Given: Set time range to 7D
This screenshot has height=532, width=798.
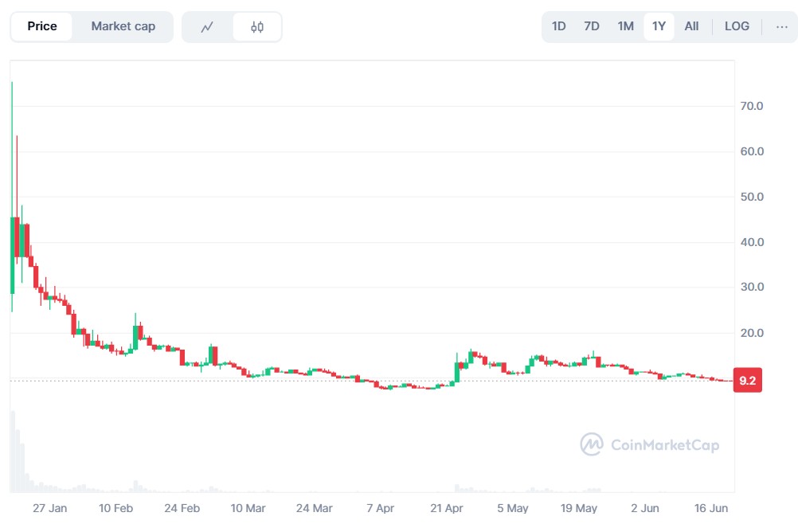Looking at the screenshot, I should pyautogui.click(x=591, y=26).
